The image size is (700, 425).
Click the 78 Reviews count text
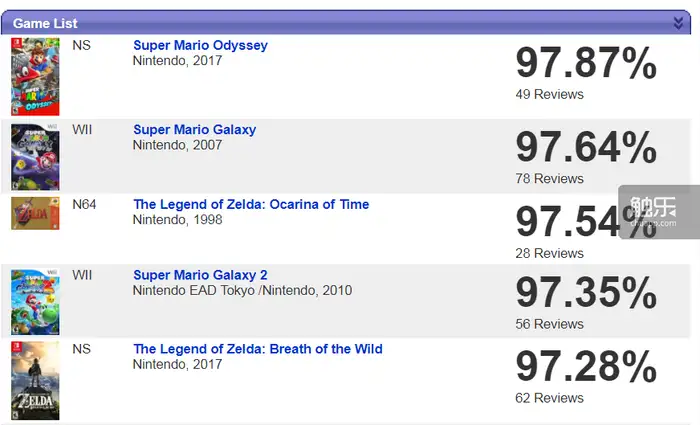(x=549, y=179)
